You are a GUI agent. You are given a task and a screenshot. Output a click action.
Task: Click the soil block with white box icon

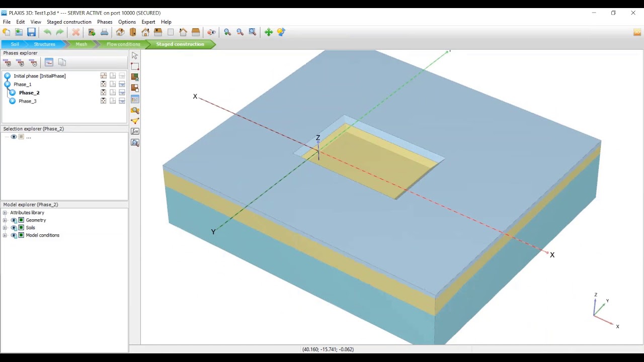click(135, 88)
